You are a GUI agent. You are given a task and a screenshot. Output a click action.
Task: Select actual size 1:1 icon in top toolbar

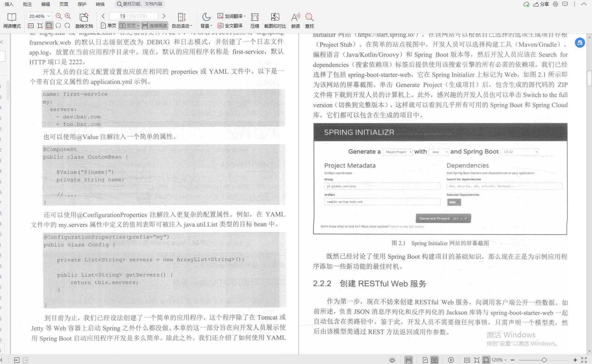click(31, 26)
